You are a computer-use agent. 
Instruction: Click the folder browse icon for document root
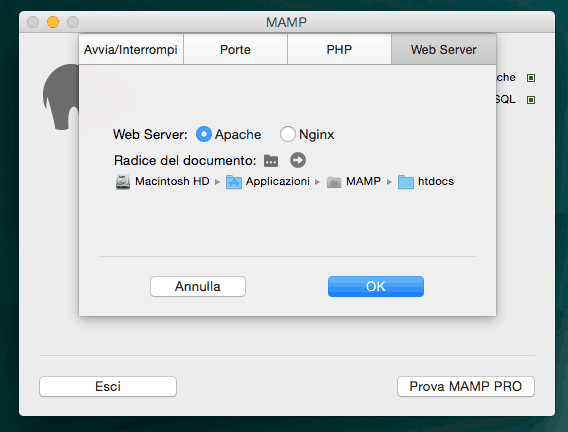(271, 160)
